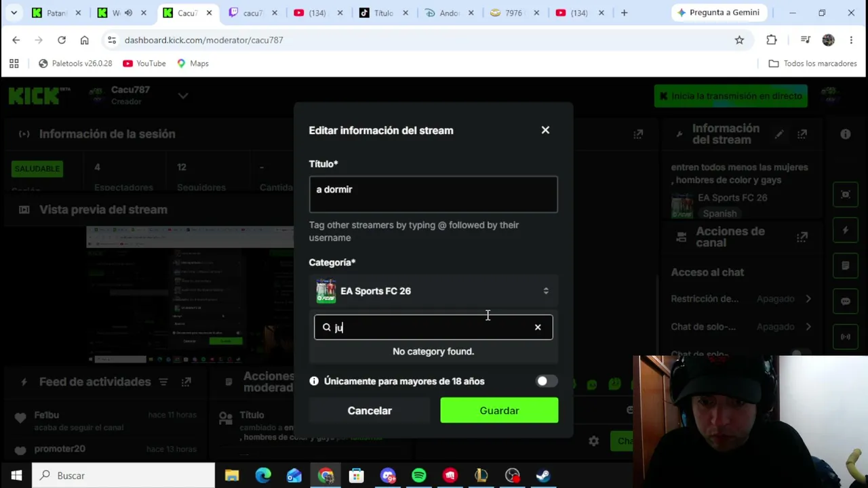Viewport: 868px width, 488px height.
Task: Click the lightning bolt icon in right sidebar
Action: (x=846, y=230)
